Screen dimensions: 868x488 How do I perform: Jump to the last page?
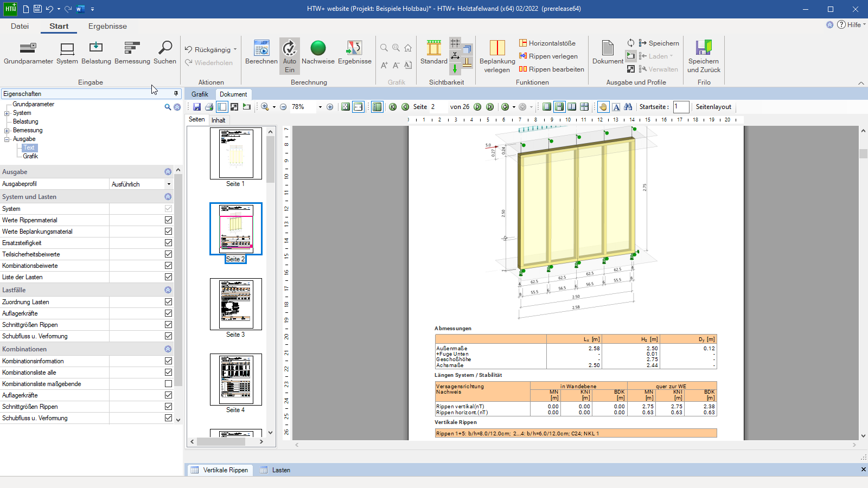[490, 107]
